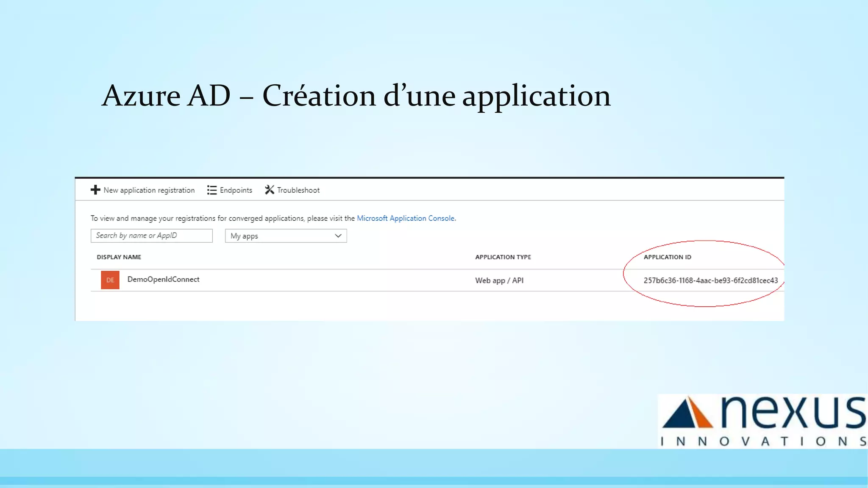Click the plus icon for new registration
The image size is (868, 488).
pyautogui.click(x=95, y=190)
